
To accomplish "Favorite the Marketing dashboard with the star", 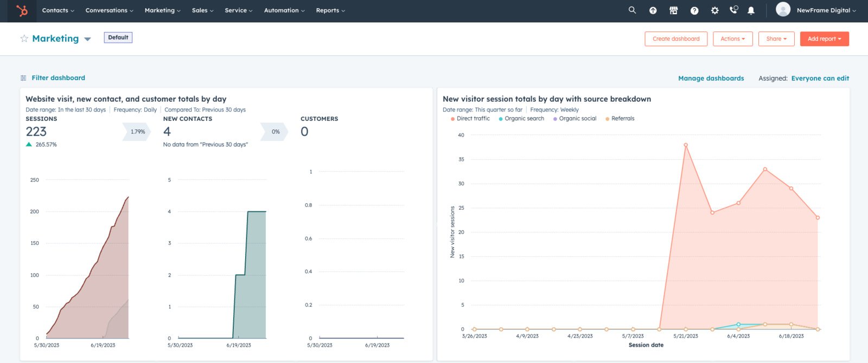I will [24, 38].
